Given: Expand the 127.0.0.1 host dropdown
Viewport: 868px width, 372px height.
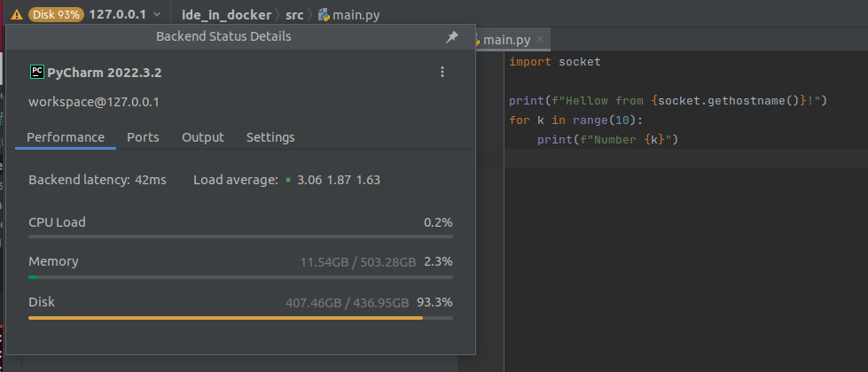Looking at the screenshot, I should [157, 14].
